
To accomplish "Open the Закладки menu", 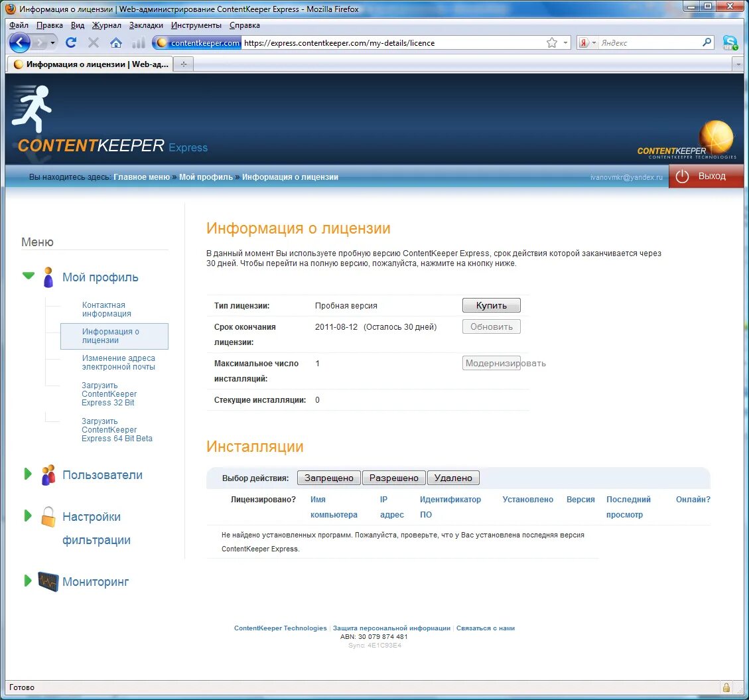I will pyautogui.click(x=146, y=25).
